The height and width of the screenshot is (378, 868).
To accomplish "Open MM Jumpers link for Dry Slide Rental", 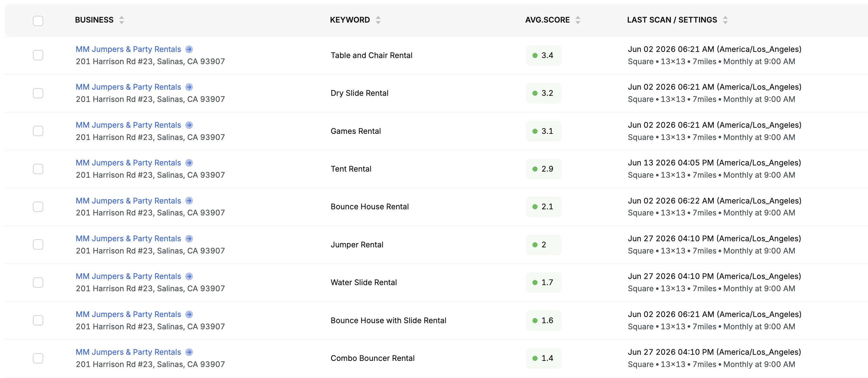I will (x=128, y=87).
